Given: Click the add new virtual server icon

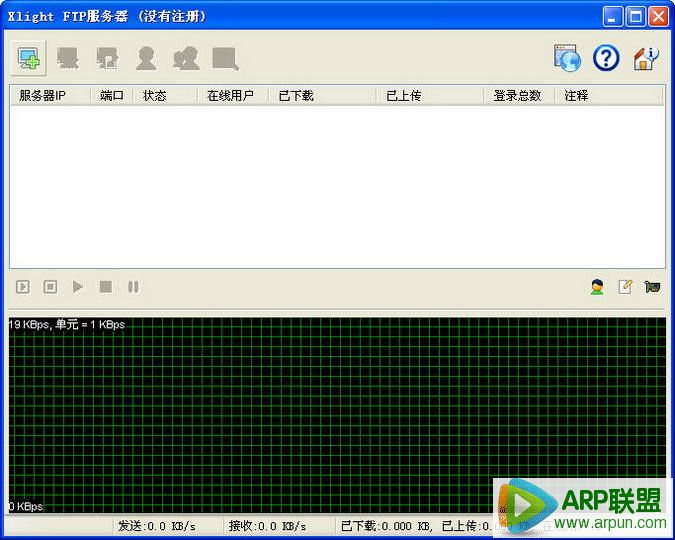Looking at the screenshot, I should (x=29, y=58).
